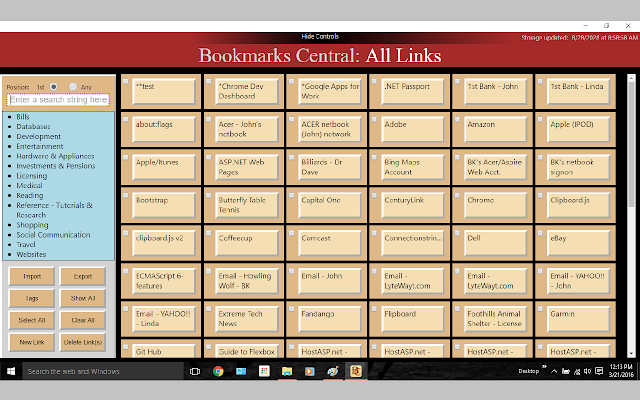Screen dimensions: 640x400
Task: Click the Bookmarks Central taskbar icon
Action: (356, 371)
